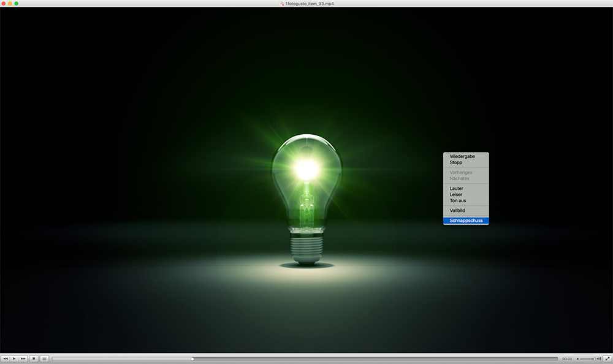Stop playback with the square stop button
Screen dimensions: 613x364
coord(34,358)
